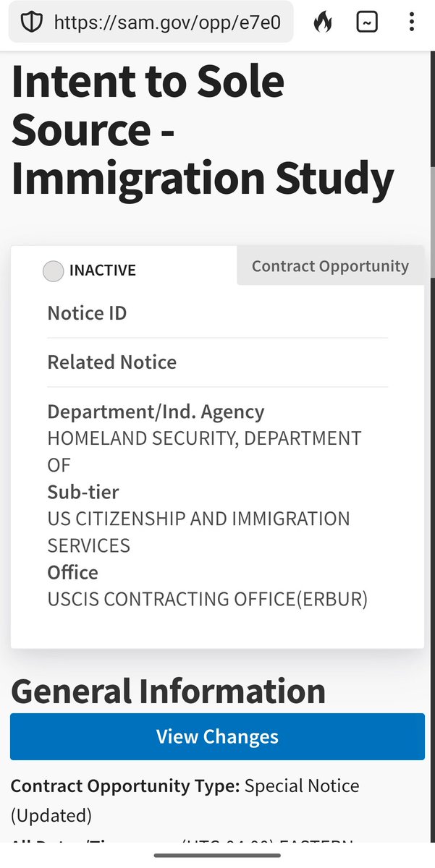Screen dimensions: 435x868
Task: Expand the Related Notice row
Action: [111, 362]
